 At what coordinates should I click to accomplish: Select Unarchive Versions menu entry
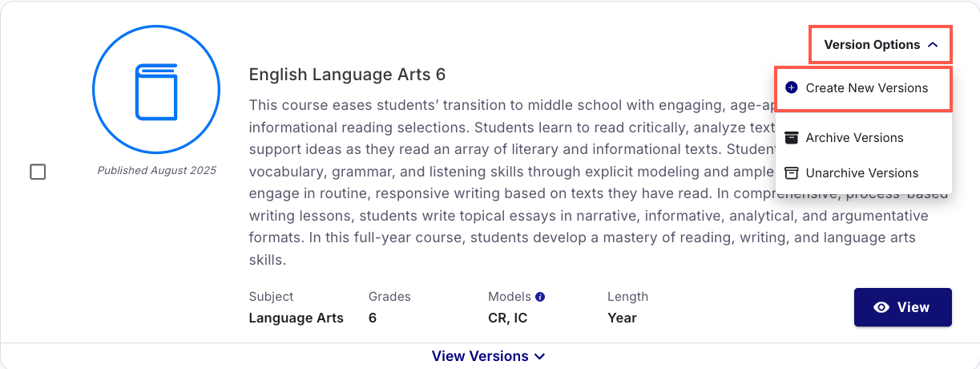[x=863, y=172]
